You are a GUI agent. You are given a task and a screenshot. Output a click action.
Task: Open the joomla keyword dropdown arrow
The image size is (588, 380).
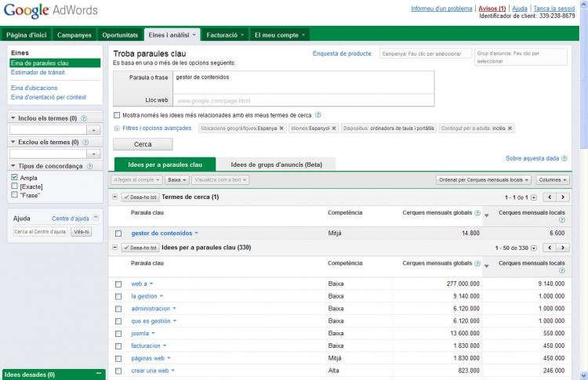pos(153,334)
